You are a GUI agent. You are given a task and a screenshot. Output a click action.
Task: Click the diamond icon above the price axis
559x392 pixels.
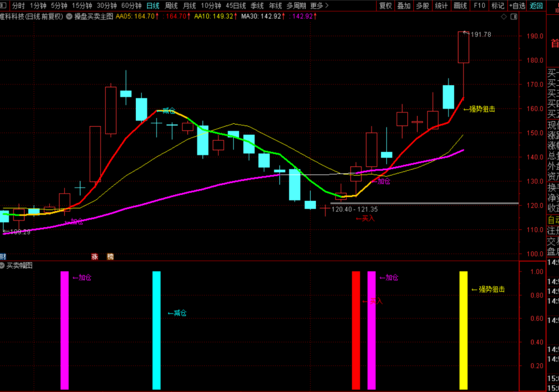(x=504, y=17)
